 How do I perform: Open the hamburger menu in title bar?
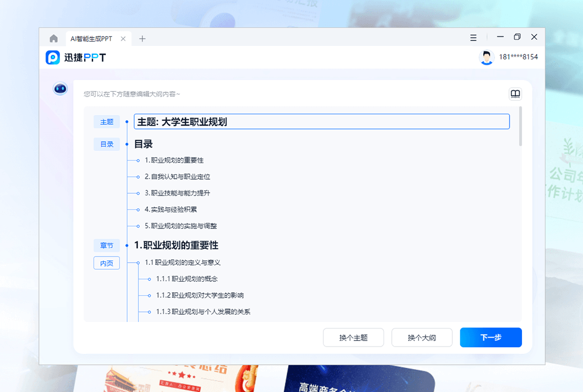point(473,38)
